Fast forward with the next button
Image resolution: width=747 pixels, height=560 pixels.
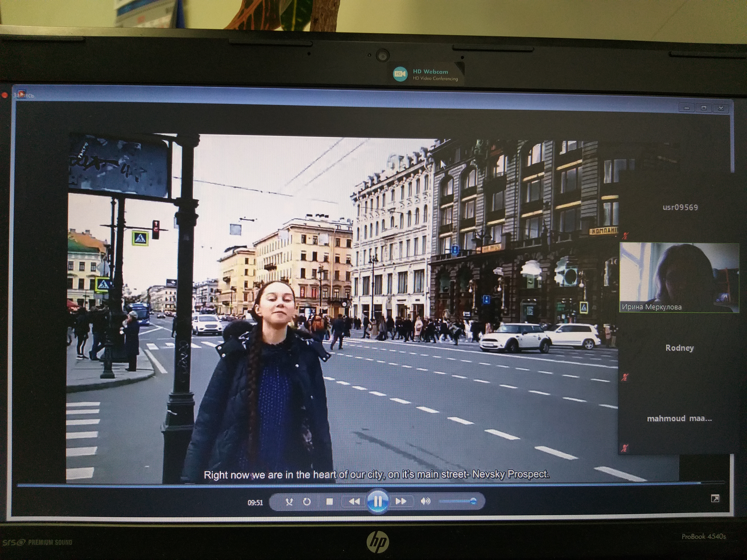401,501
